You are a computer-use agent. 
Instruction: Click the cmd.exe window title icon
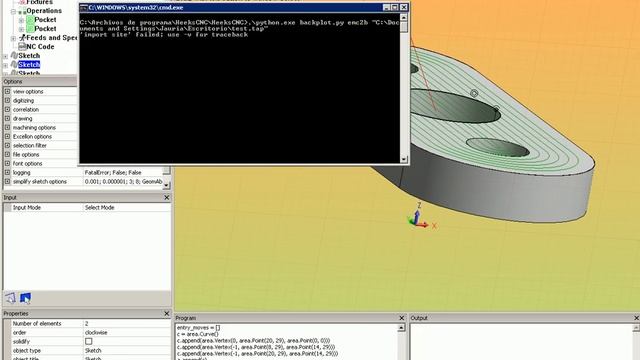(84, 7)
